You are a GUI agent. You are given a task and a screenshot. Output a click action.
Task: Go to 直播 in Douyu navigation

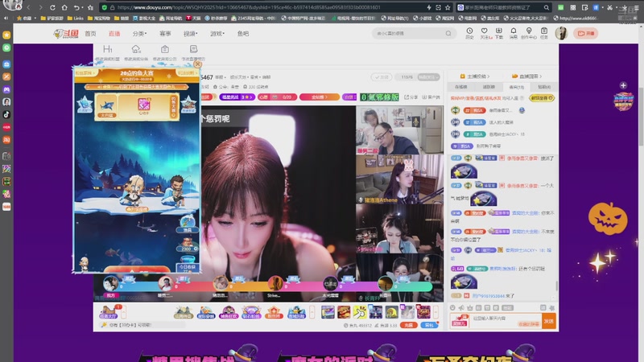(114, 34)
